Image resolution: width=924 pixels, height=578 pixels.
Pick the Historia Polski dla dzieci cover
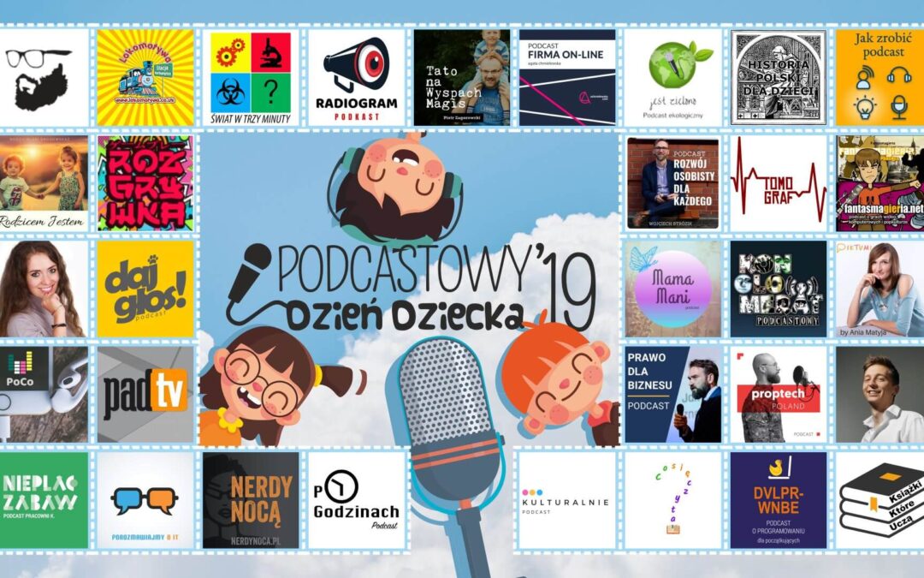pos(779,78)
